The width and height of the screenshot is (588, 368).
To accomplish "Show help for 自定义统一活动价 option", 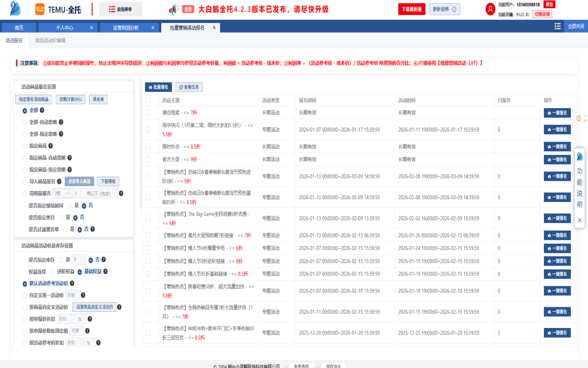I will (x=83, y=295).
